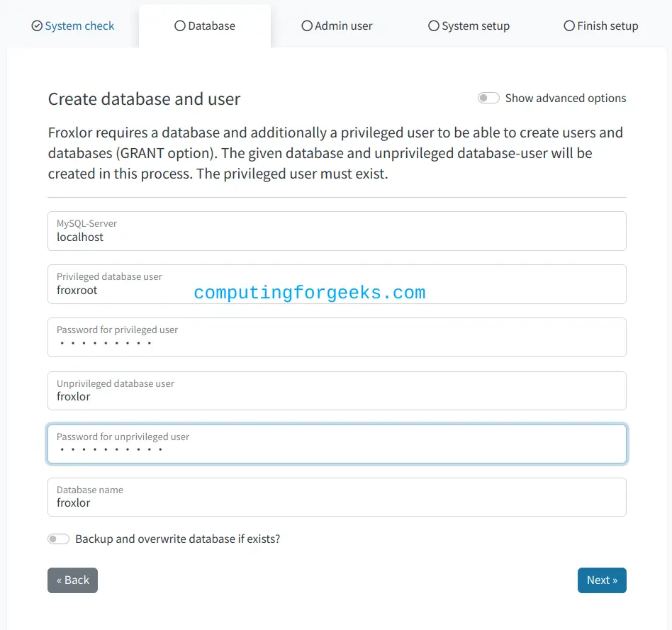
Task: Focus the MySQL-Server input field
Action: tap(337, 231)
